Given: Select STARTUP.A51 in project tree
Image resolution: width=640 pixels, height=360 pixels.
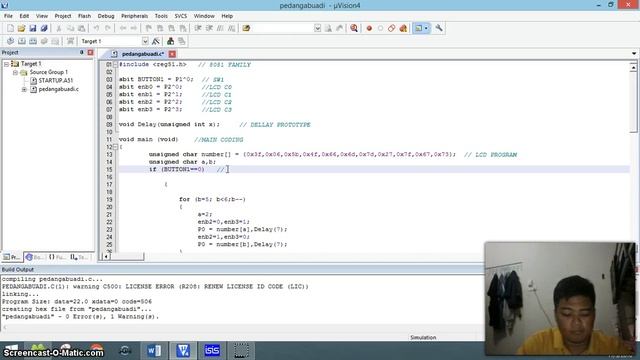Looking at the screenshot, I should tap(56, 80).
